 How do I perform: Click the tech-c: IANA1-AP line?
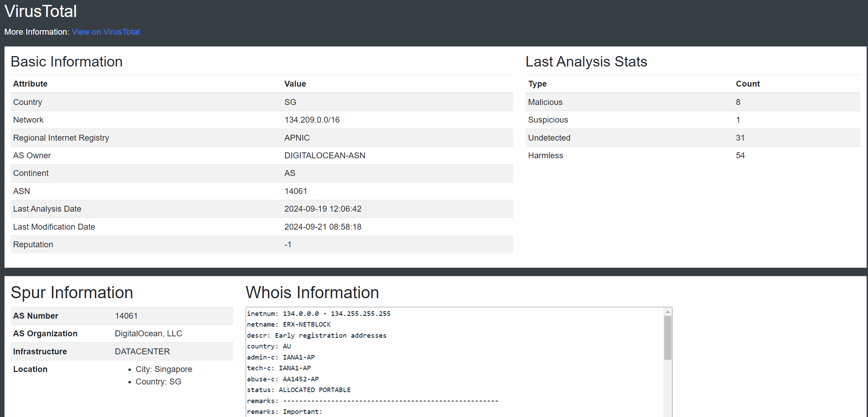279,368
